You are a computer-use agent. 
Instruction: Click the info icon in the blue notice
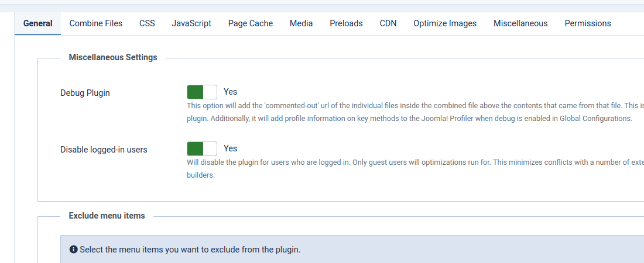(74, 250)
